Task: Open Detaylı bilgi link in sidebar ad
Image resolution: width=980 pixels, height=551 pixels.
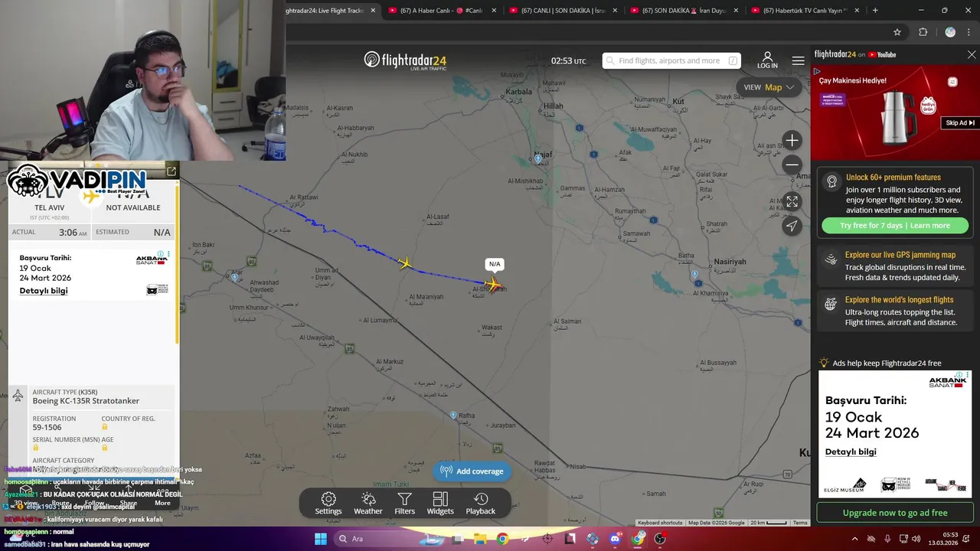Action: (851, 452)
